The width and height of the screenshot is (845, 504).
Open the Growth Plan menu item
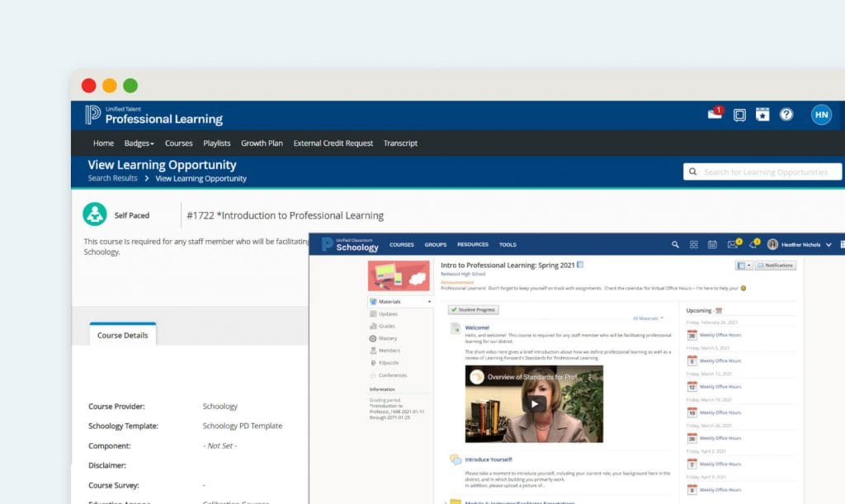[262, 143]
